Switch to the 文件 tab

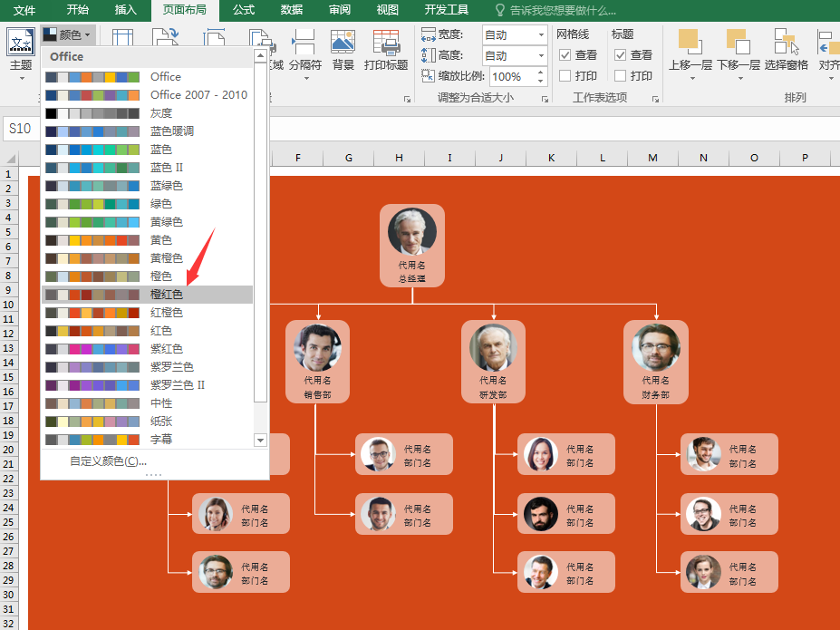(24, 10)
